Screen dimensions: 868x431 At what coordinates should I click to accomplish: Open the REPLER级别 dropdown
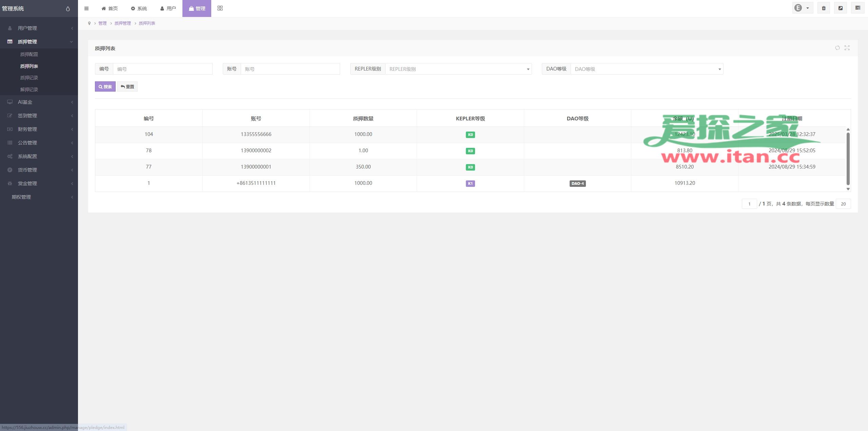pos(458,69)
